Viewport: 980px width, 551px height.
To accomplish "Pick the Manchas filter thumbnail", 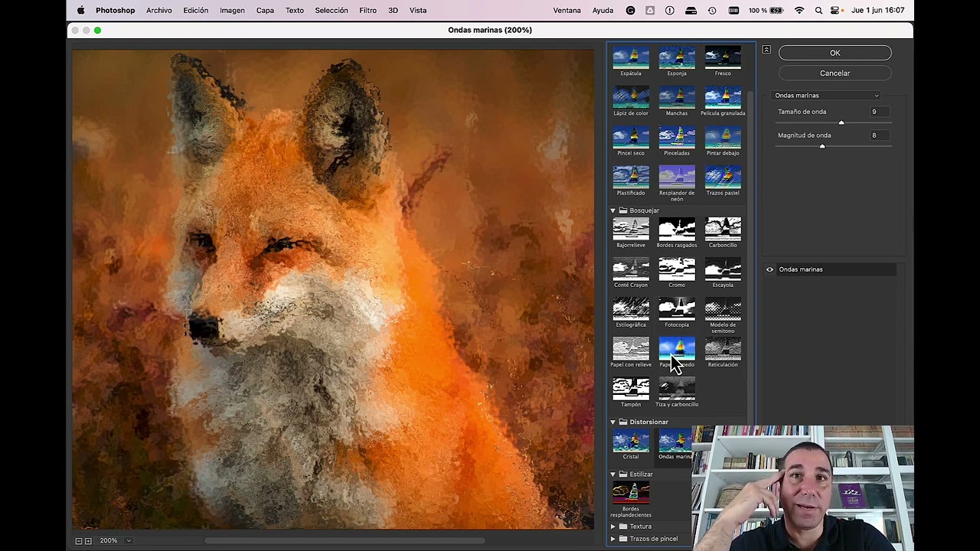I will pyautogui.click(x=677, y=98).
